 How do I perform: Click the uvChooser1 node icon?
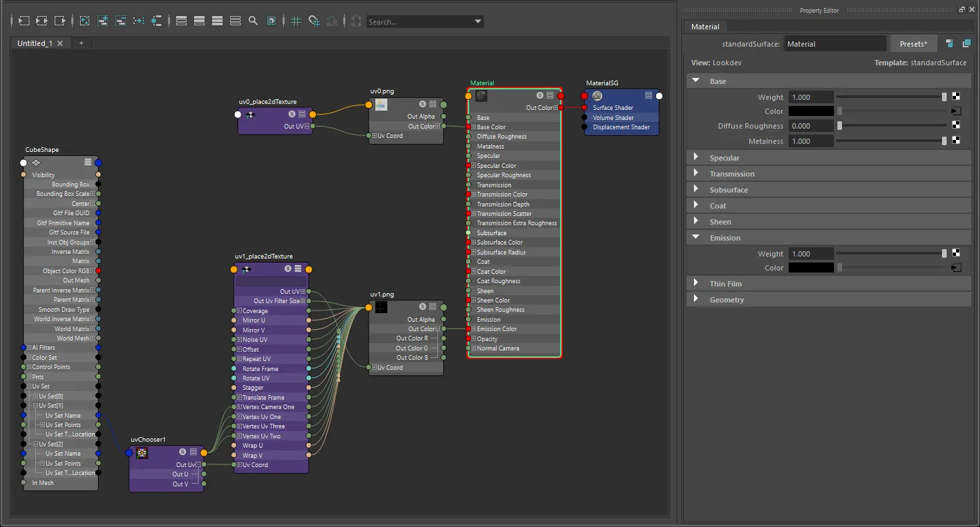(141, 453)
